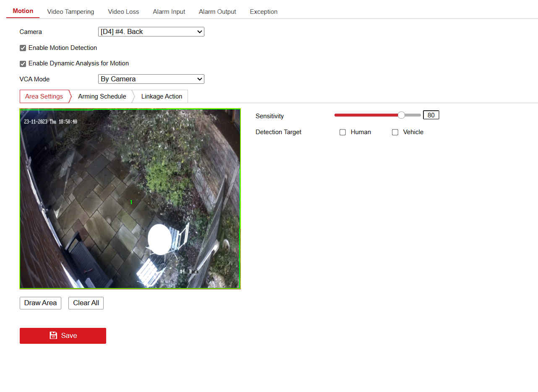Select the Alarm Output tab

pyautogui.click(x=217, y=12)
